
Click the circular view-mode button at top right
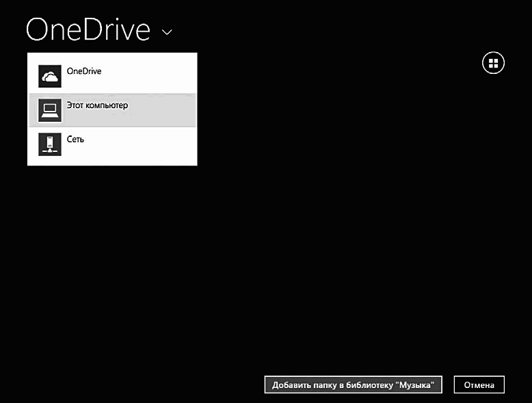[x=493, y=63]
